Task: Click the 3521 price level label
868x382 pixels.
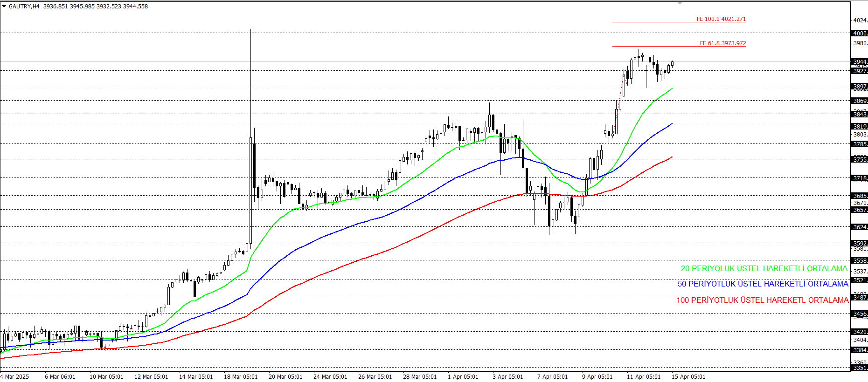Action: pyautogui.click(x=860, y=280)
